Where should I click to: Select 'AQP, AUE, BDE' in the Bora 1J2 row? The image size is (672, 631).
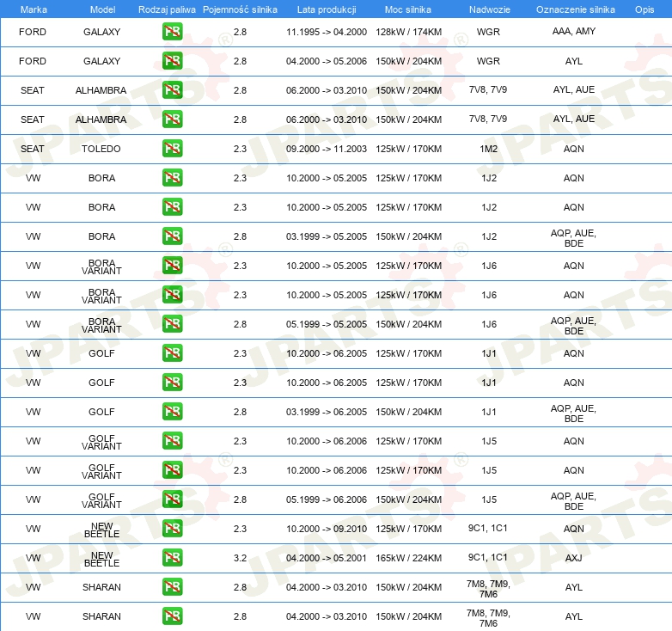point(574,238)
